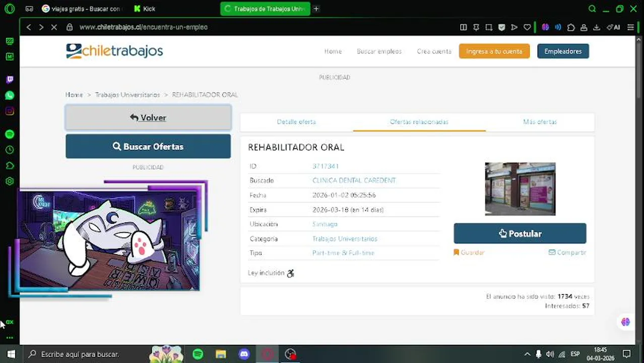Click the job ID 3717341 link
This screenshot has height=363, width=644.
click(326, 166)
